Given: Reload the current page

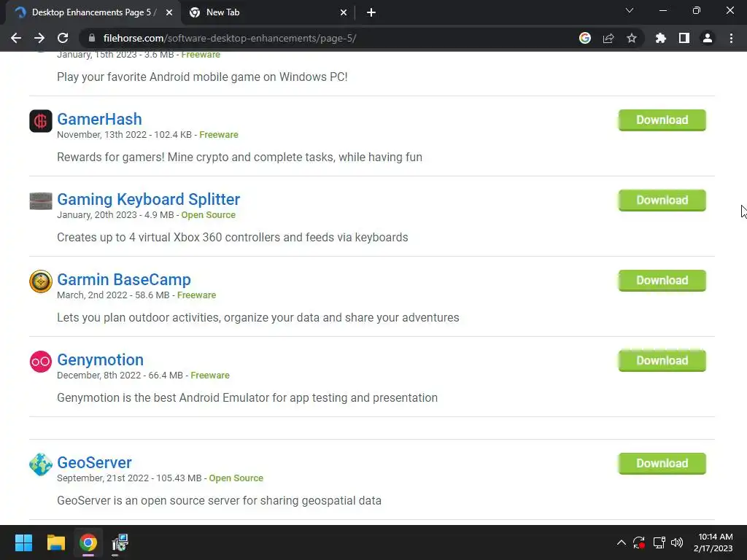Looking at the screenshot, I should click(63, 38).
